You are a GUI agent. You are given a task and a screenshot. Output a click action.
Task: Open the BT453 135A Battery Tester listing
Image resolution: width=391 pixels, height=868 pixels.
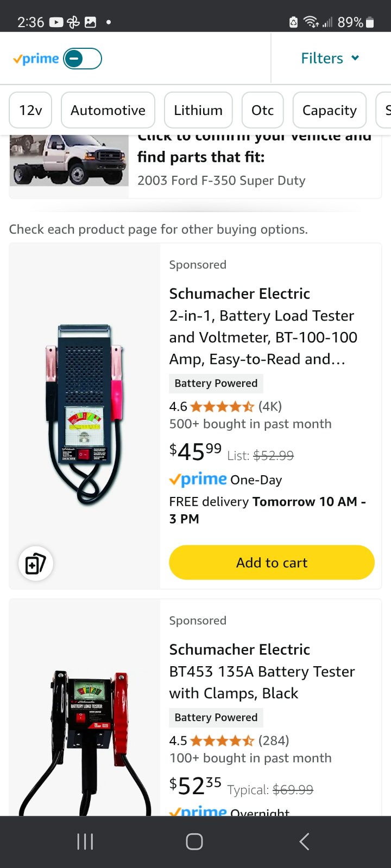coord(262,672)
